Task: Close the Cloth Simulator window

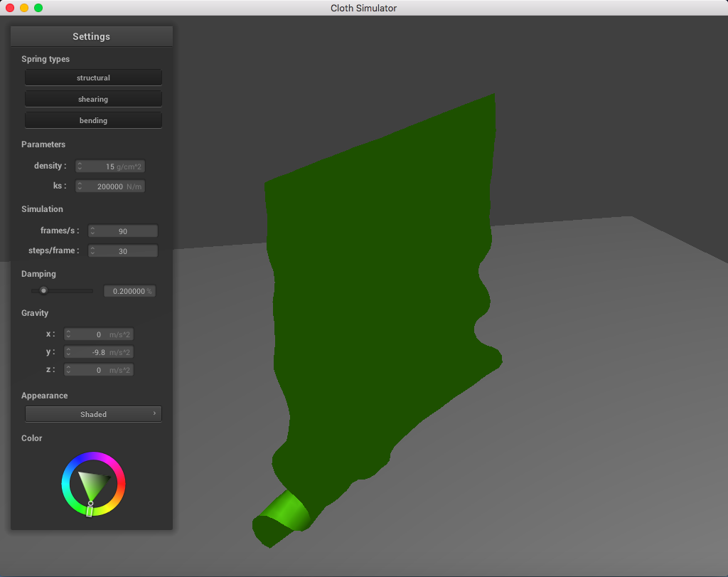Action: click(x=10, y=8)
